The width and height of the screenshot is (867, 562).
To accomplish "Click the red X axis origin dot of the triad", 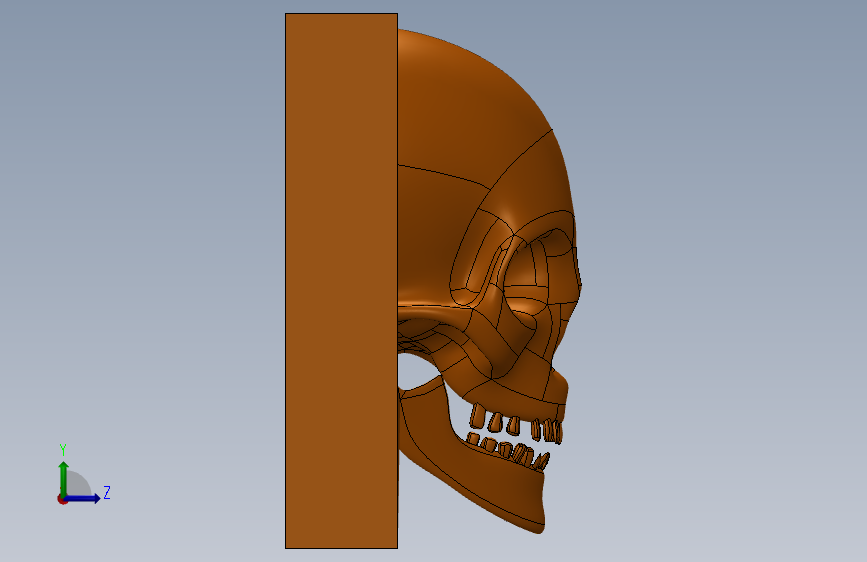I will click(x=62, y=499).
